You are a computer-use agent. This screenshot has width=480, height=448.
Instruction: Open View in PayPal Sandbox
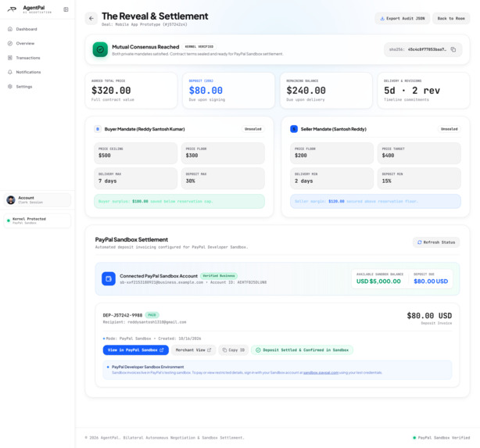tap(135, 350)
